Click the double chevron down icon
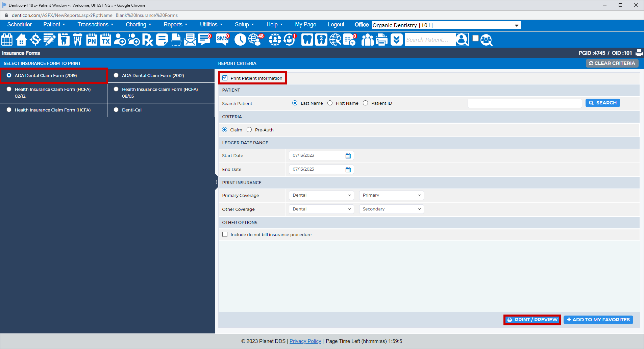This screenshot has width=644, height=349. 396,40
